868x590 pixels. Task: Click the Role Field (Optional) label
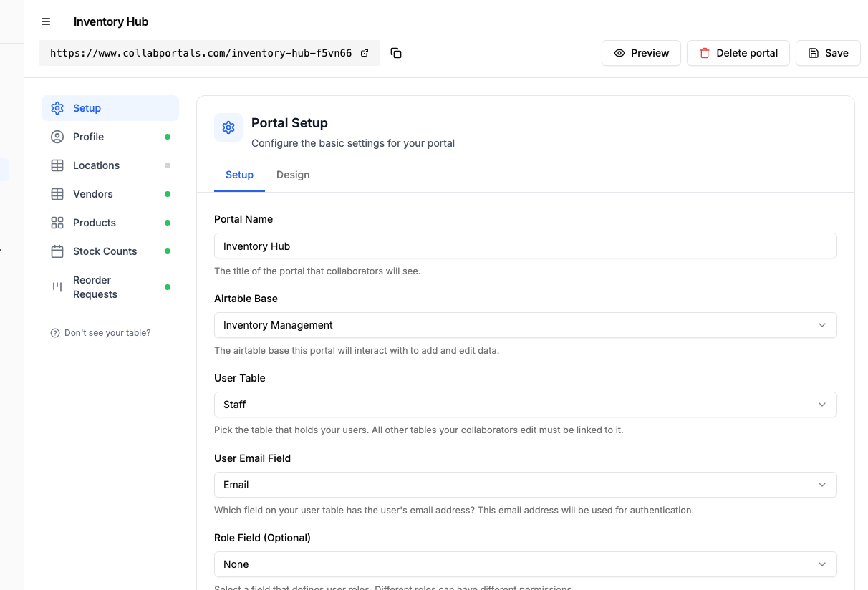264,538
